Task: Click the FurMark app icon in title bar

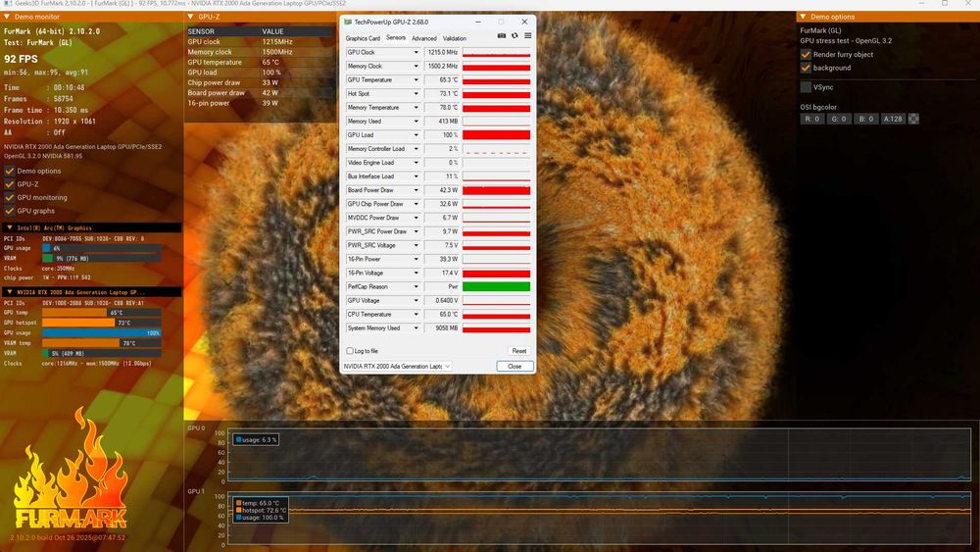Action: click(8, 3)
